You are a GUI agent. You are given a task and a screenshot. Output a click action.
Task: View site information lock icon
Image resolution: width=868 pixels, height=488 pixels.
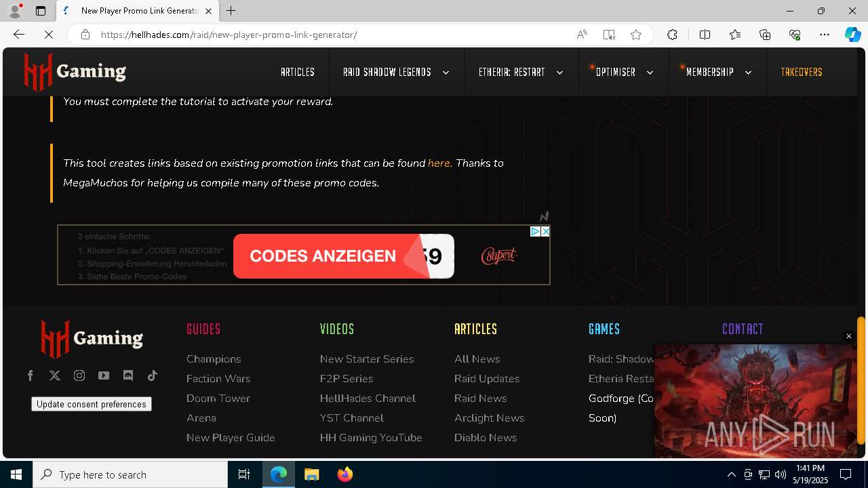click(85, 35)
